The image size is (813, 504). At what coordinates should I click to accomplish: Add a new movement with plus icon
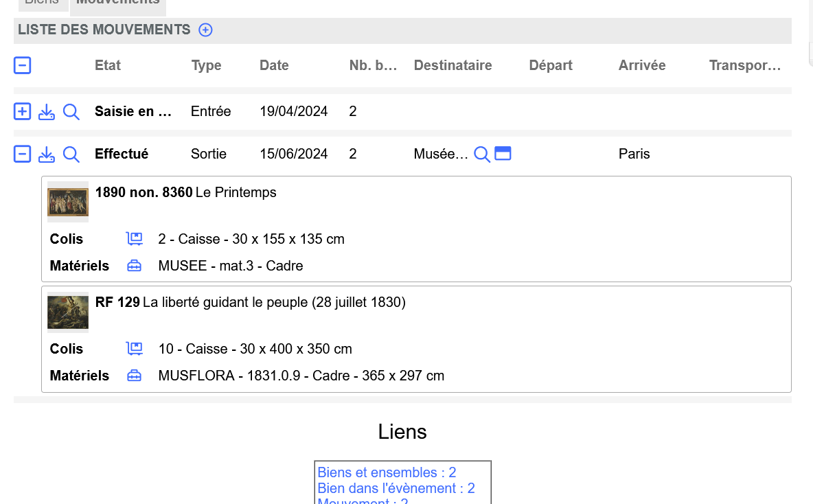[x=205, y=30]
